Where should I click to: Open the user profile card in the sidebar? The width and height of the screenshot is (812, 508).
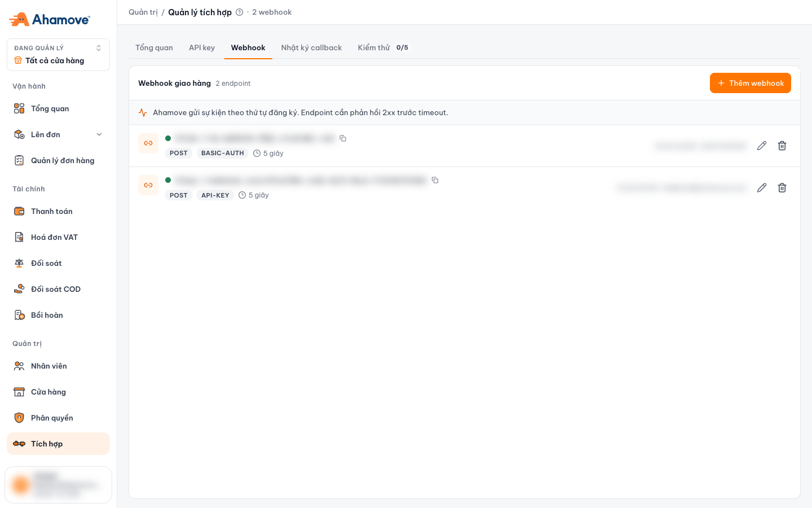tap(58, 485)
